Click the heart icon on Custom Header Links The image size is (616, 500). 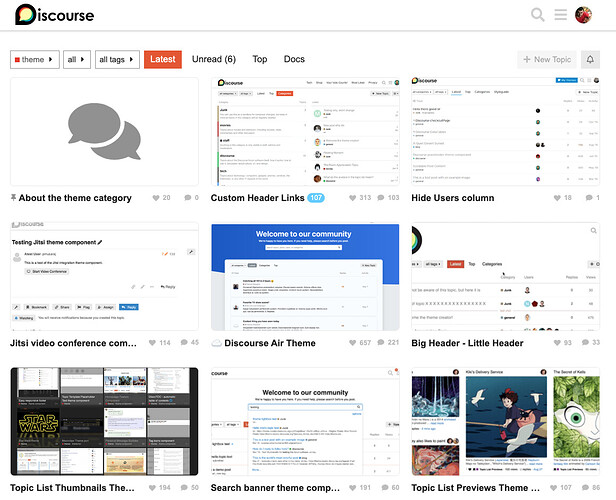pyautogui.click(x=353, y=198)
